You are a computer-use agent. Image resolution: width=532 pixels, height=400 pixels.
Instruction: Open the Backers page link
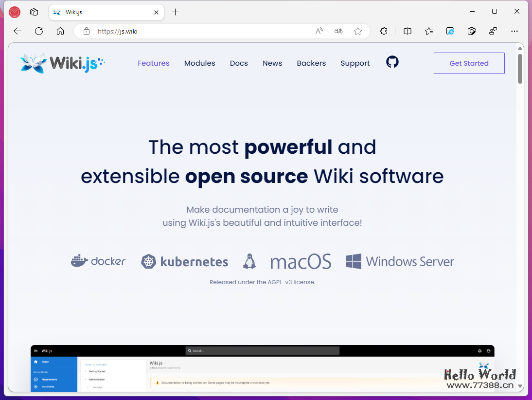point(311,63)
